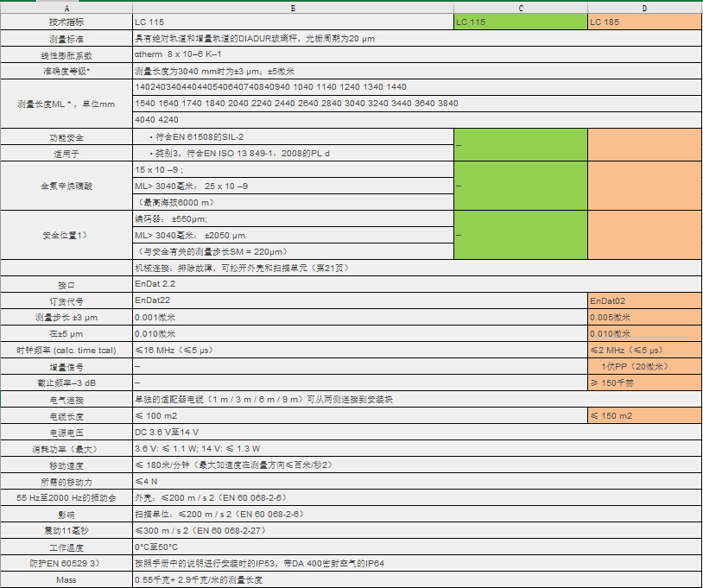The height and width of the screenshot is (588, 703).
Task: Select the 测量步长 ±3 μm cell
Action: click(66, 317)
